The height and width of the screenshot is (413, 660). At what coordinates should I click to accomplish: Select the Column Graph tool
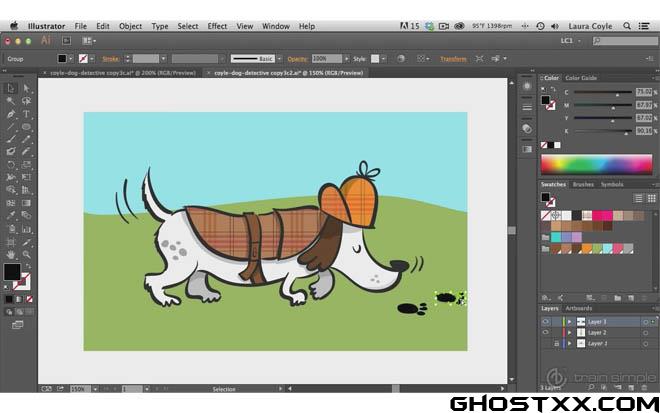[26, 229]
